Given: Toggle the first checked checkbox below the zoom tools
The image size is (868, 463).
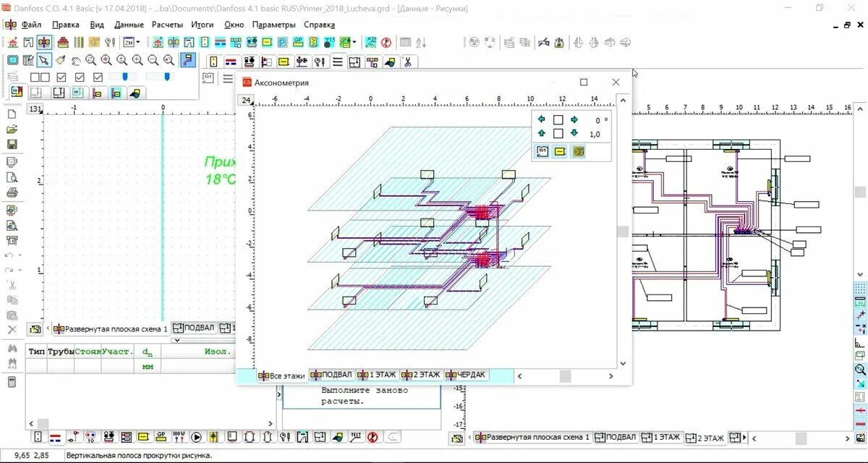Looking at the screenshot, I should 61,77.
